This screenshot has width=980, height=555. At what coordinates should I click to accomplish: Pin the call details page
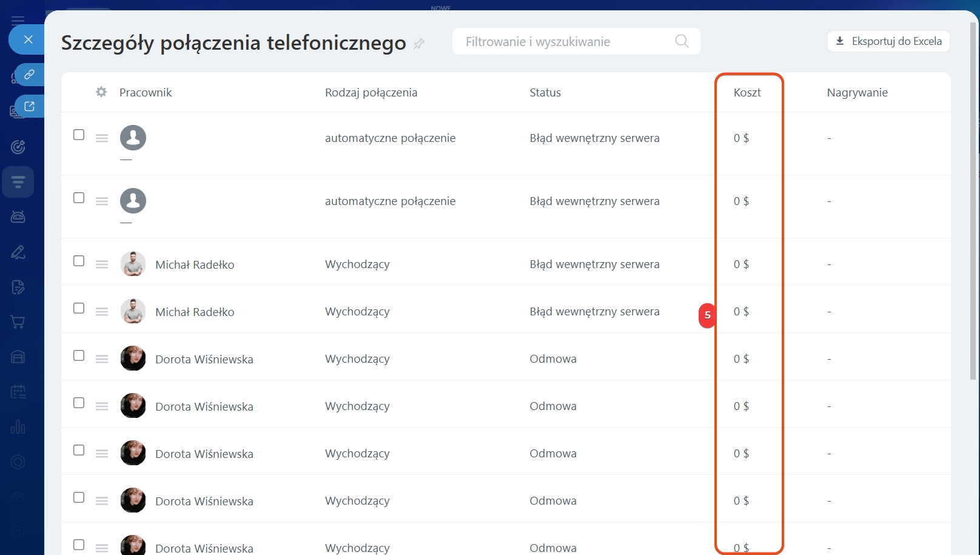[x=419, y=44]
